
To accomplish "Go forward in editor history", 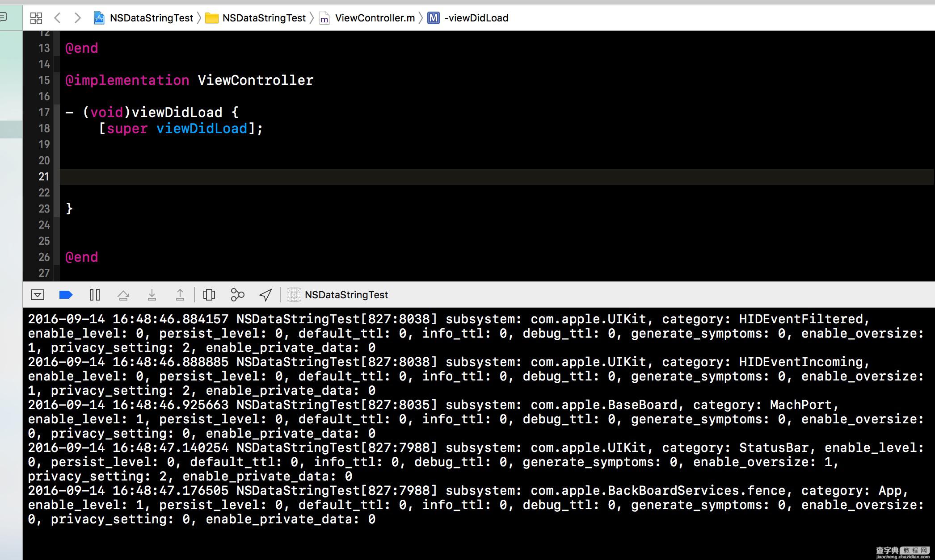I will pyautogui.click(x=78, y=18).
